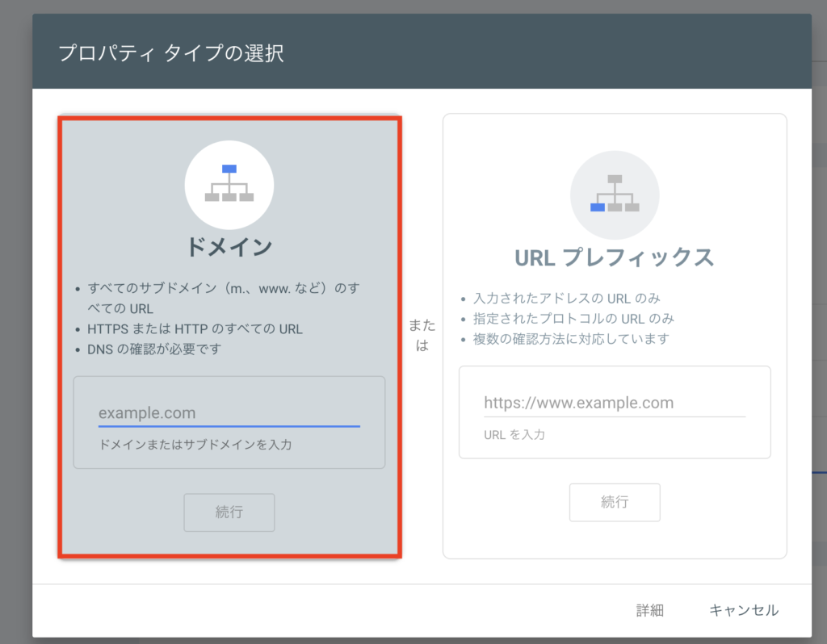Click the DNS の確認が必要です bullet text

click(x=153, y=350)
